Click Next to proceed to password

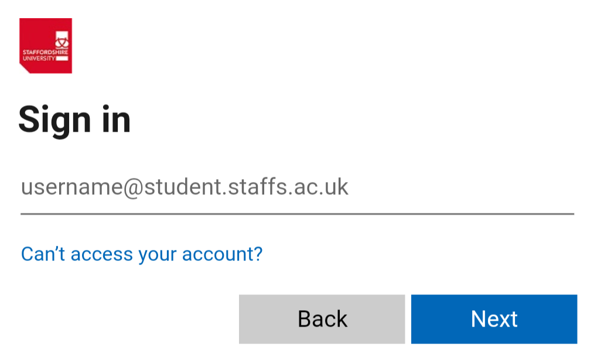click(494, 319)
